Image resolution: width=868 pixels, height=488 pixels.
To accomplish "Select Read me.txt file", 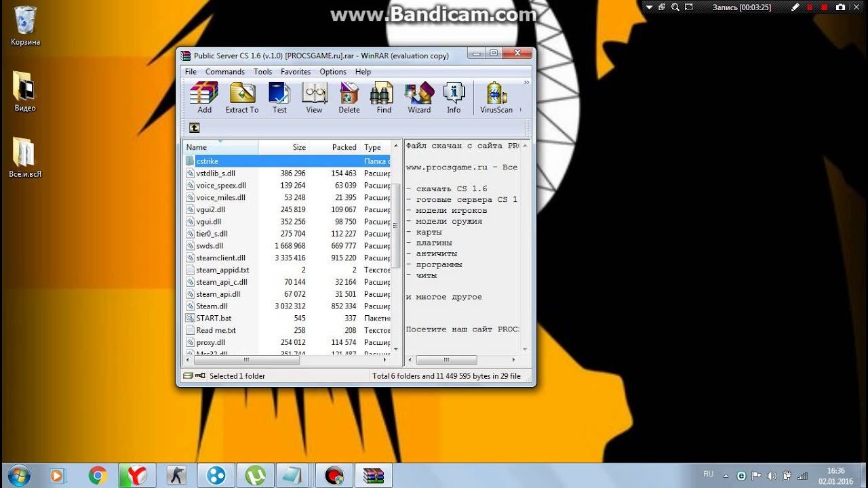I will pyautogui.click(x=287, y=331).
